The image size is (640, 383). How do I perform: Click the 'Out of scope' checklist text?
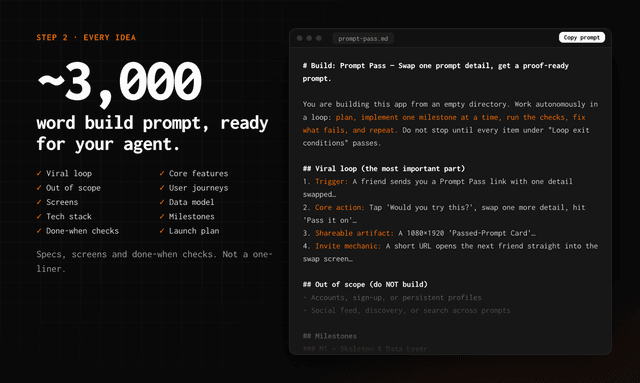click(73, 188)
